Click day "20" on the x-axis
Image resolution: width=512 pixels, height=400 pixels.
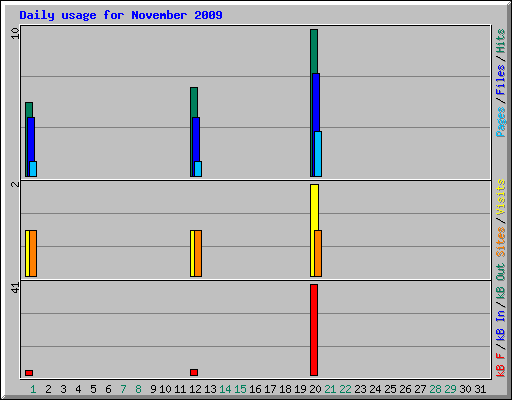(x=315, y=389)
